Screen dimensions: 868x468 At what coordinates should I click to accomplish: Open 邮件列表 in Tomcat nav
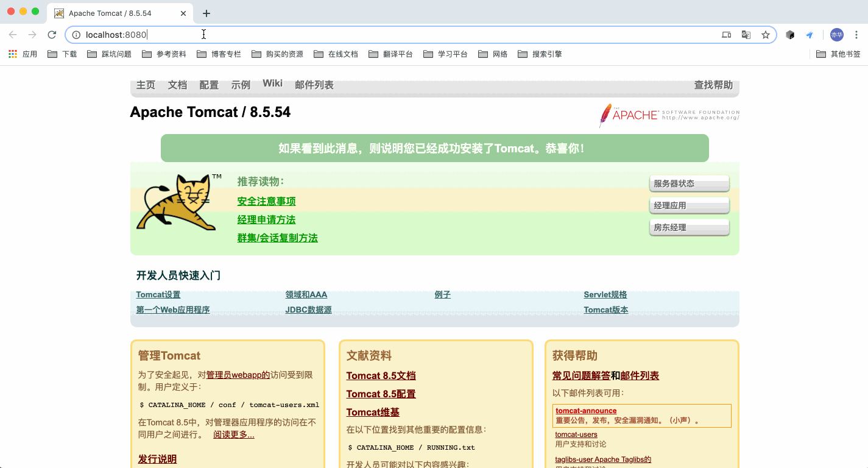pos(314,85)
